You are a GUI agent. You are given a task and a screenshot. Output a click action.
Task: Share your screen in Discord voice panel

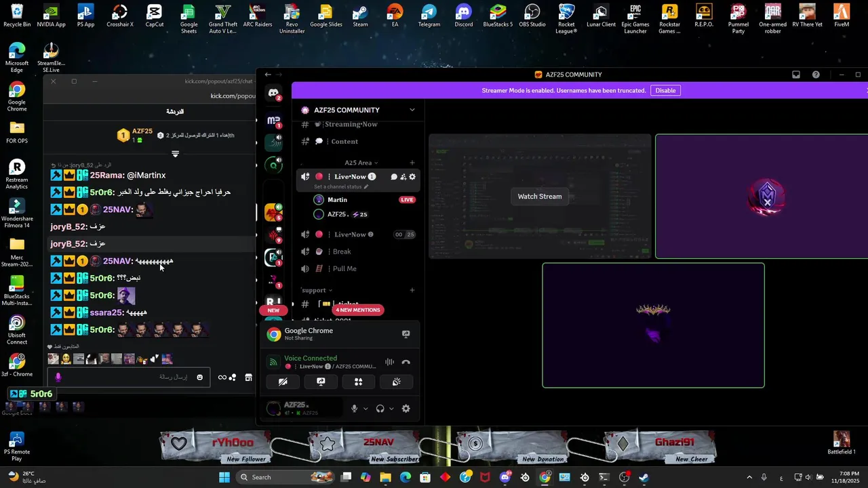[x=321, y=382]
